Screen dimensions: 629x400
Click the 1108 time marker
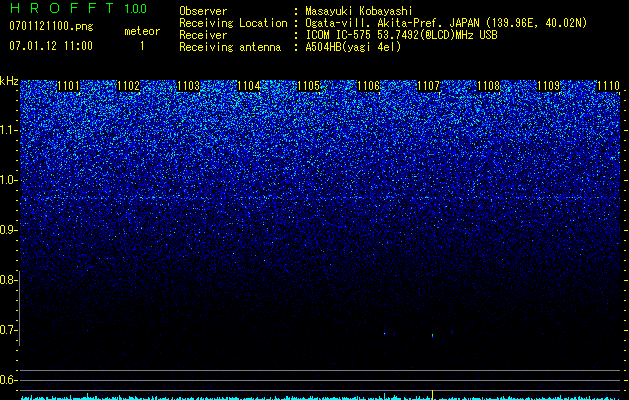pos(489,86)
